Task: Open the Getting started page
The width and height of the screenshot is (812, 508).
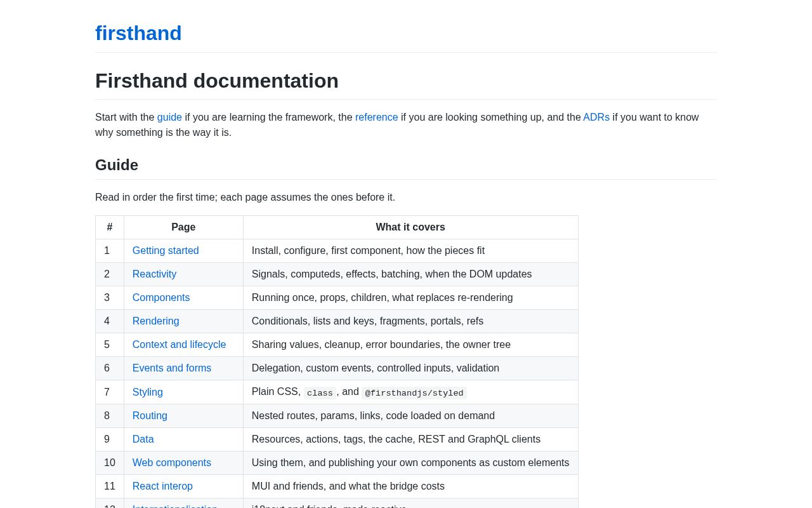Action: click(x=166, y=251)
